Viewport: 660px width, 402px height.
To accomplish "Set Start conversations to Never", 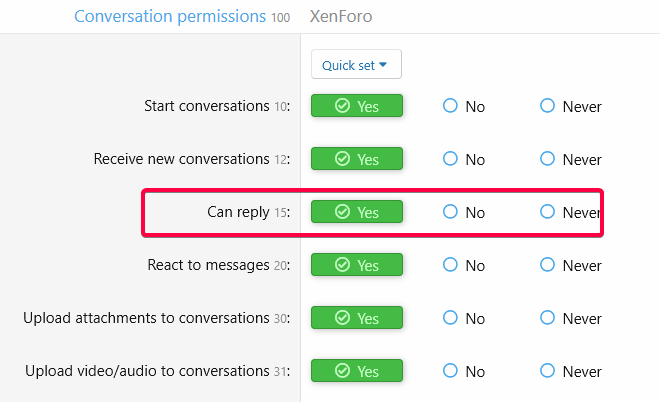I will tap(547, 106).
